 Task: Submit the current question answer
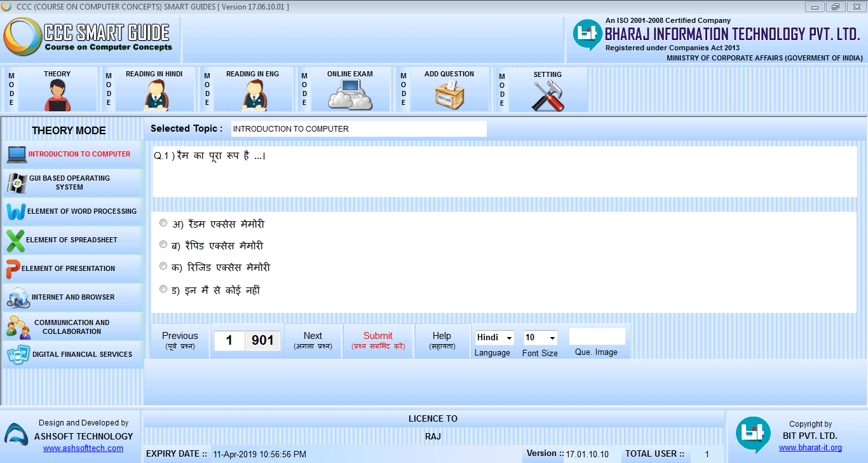click(378, 340)
